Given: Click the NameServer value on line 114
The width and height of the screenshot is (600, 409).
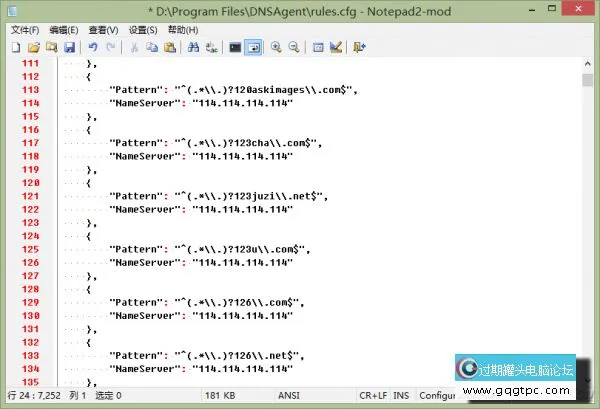Looking at the screenshot, I should click(243, 103).
